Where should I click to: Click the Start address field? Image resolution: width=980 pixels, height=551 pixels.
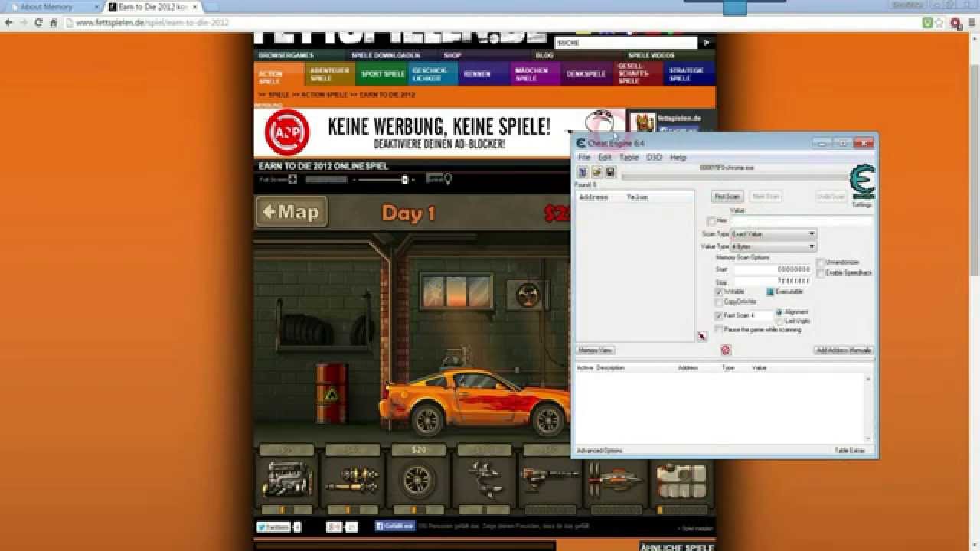click(x=773, y=269)
